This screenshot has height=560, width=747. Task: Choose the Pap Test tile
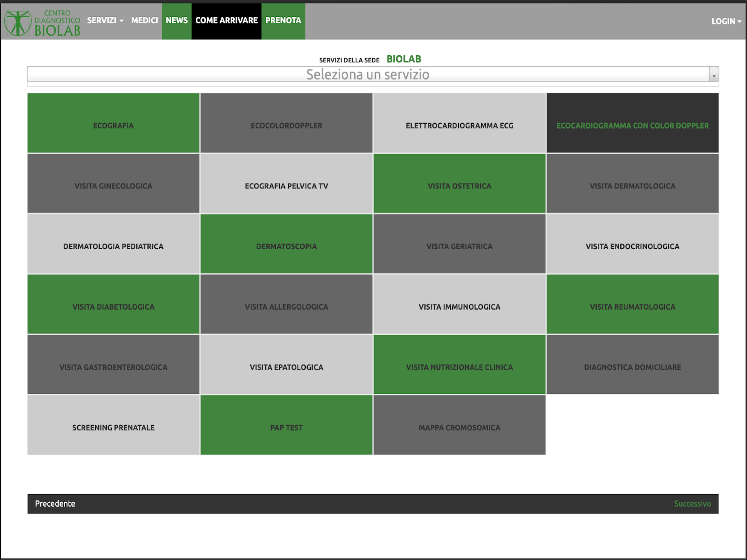click(286, 425)
